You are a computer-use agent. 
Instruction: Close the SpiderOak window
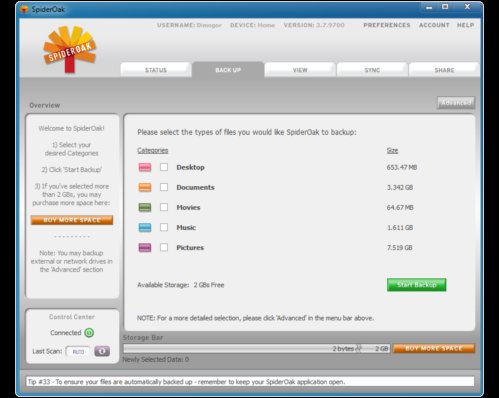pyautogui.click(x=467, y=7)
